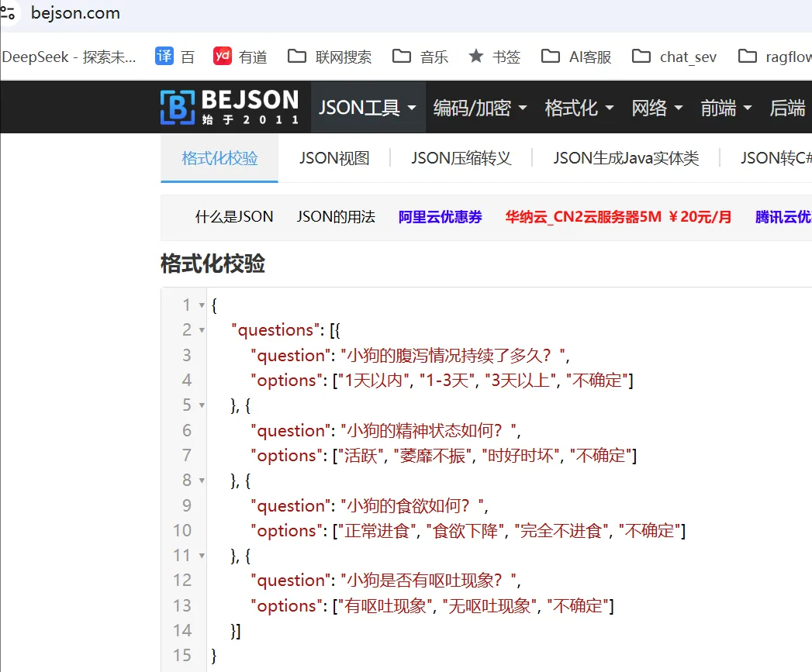Click the text "小狗是否有呕吐现象？"
This screenshot has height=672, width=812.
point(428,581)
